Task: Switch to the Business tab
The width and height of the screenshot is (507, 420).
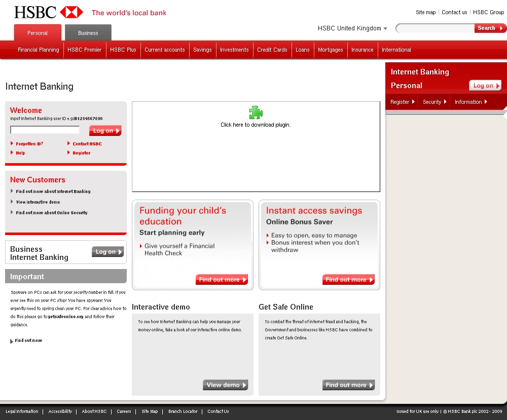Action: tap(88, 33)
